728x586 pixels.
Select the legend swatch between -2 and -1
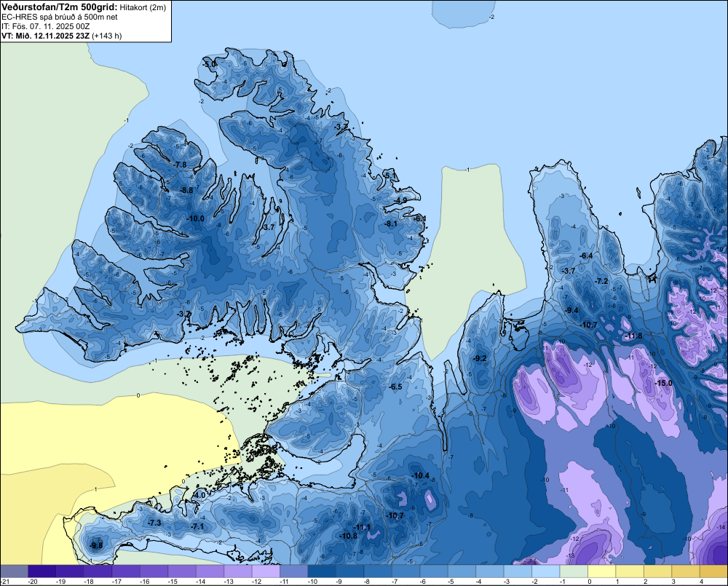545,571
